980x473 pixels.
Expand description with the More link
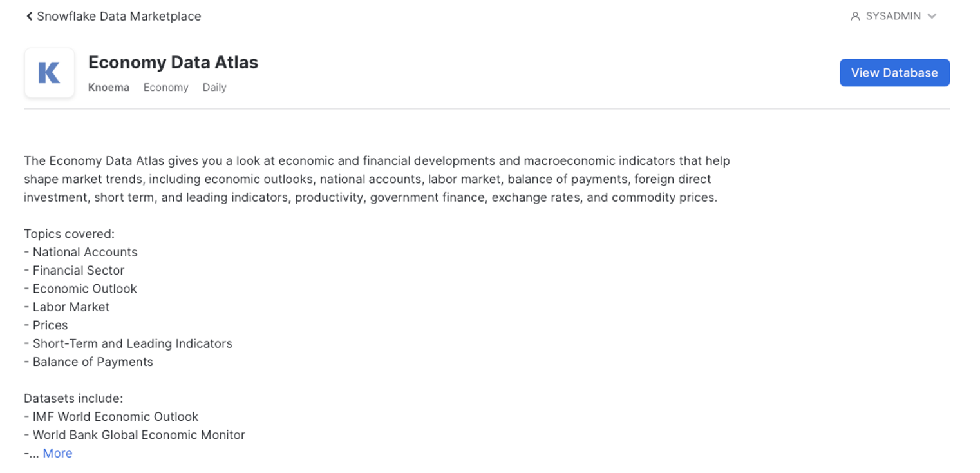(57, 453)
